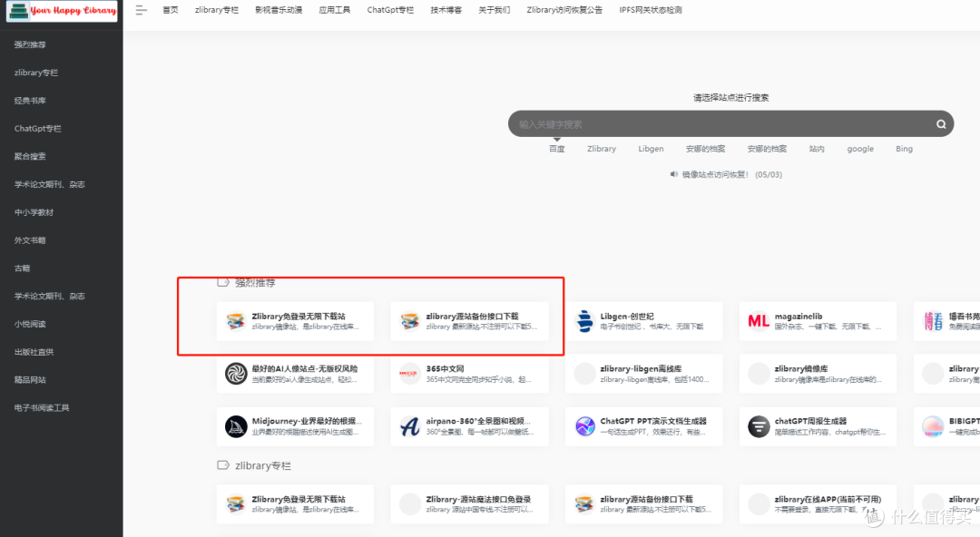Go to 精品网站 in the sidebar

[30, 379]
